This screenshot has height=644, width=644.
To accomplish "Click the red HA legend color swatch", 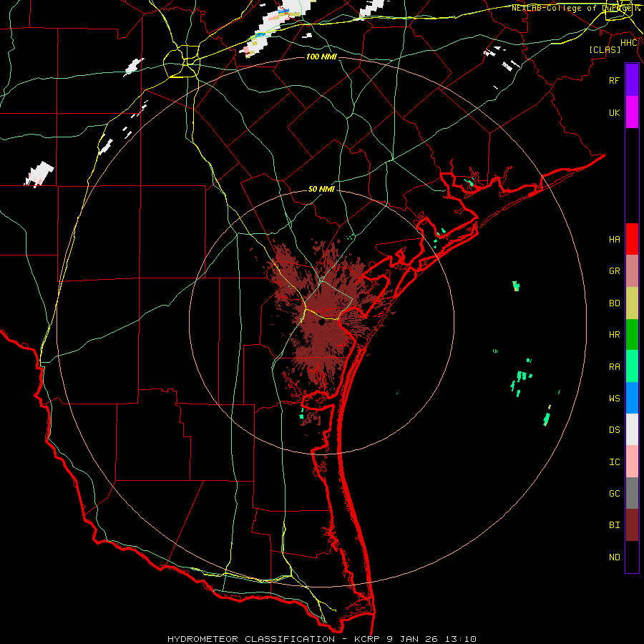I will point(632,239).
